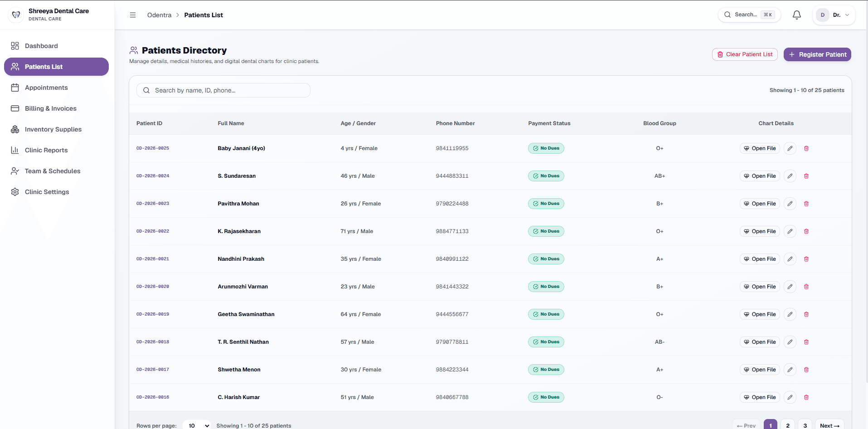
Task: Click the Odentra breadcrumb link
Action: click(x=159, y=15)
